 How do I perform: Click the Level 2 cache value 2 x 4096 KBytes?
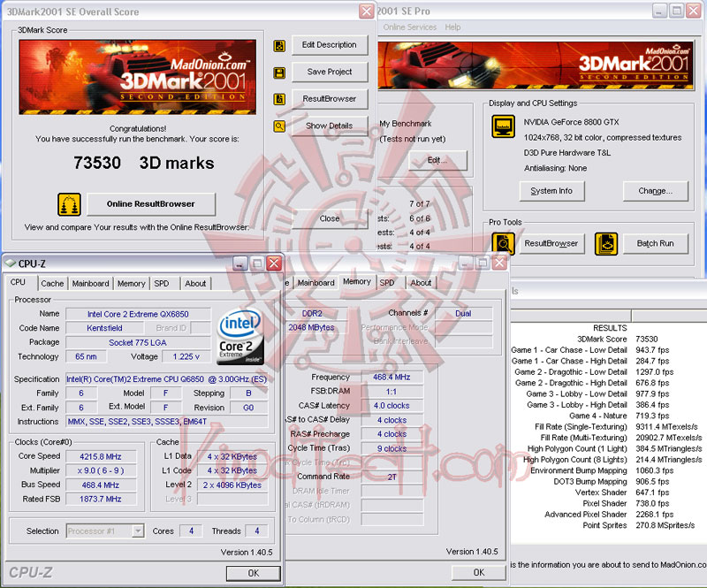pyautogui.click(x=232, y=485)
